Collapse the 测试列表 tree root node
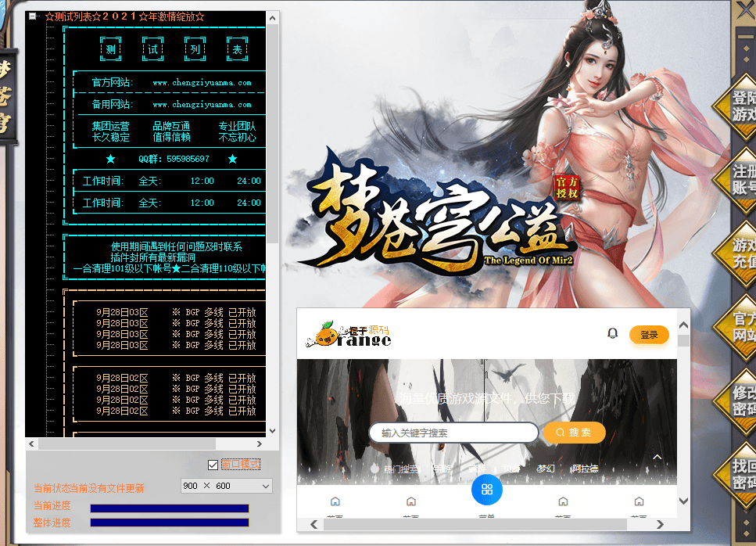The image size is (756, 546). (x=32, y=16)
